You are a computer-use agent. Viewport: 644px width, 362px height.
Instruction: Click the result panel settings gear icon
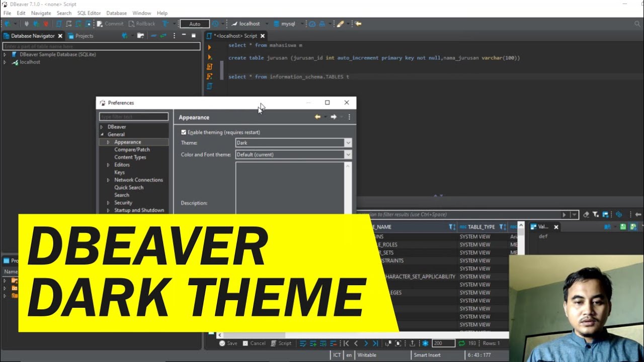pos(426,343)
